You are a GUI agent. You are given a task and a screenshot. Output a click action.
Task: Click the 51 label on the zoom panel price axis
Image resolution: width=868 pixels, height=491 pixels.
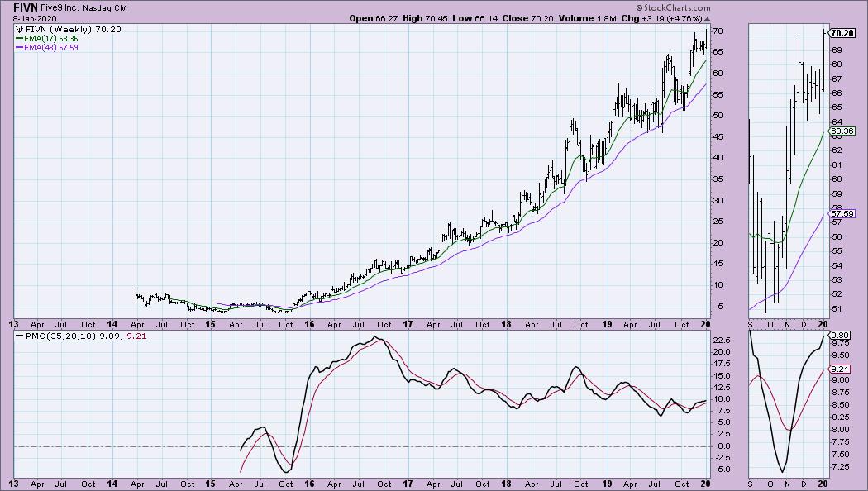(837, 309)
